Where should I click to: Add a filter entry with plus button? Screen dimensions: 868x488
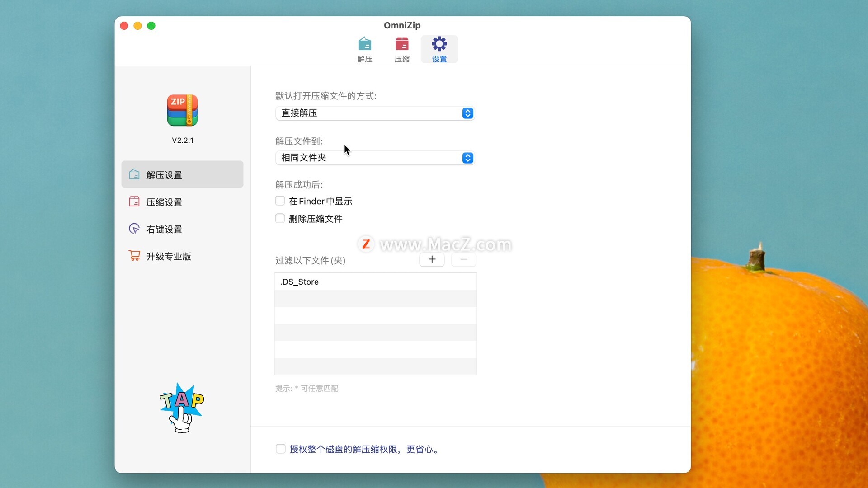click(x=432, y=259)
